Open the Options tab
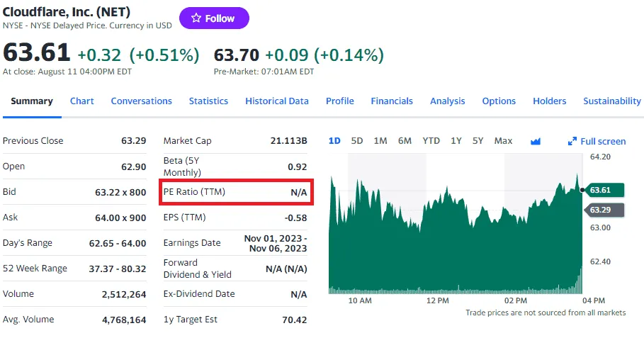Viewport: 644px width, 338px height. click(499, 101)
